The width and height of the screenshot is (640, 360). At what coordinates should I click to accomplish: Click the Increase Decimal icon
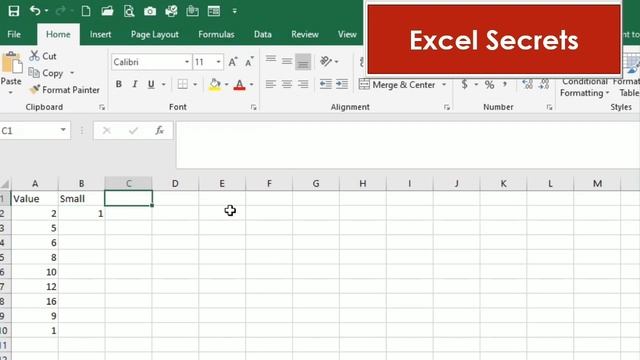click(x=527, y=84)
